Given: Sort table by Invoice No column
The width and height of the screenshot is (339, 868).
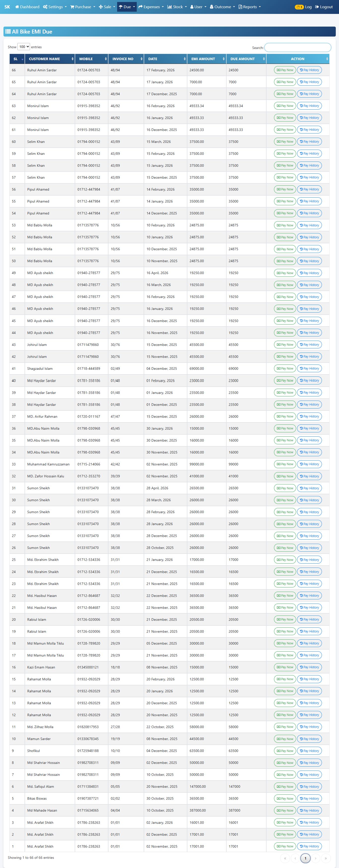Looking at the screenshot, I should point(126,59).
